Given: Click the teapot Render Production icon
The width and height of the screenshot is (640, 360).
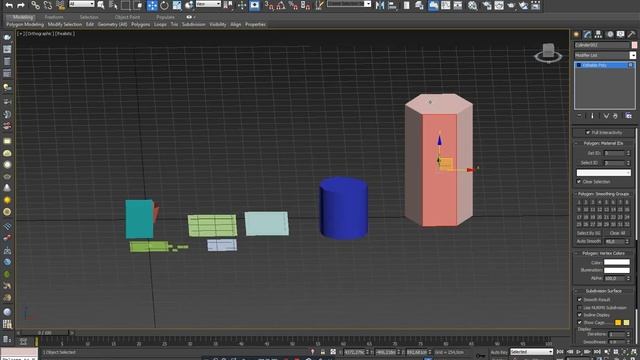Looking at the screenshot, I should pos(511,5).
